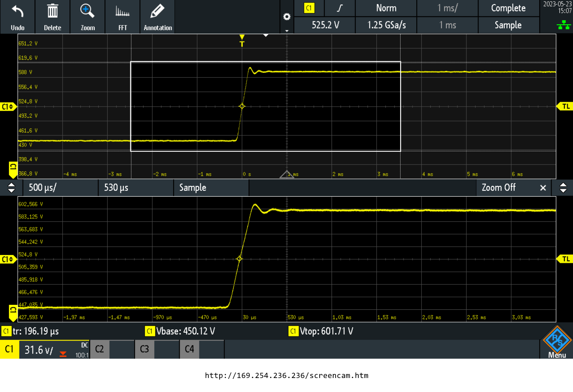Switch to the C1 channel tab
This screenshot has height=392, width=573.
(x=9, y=348)
